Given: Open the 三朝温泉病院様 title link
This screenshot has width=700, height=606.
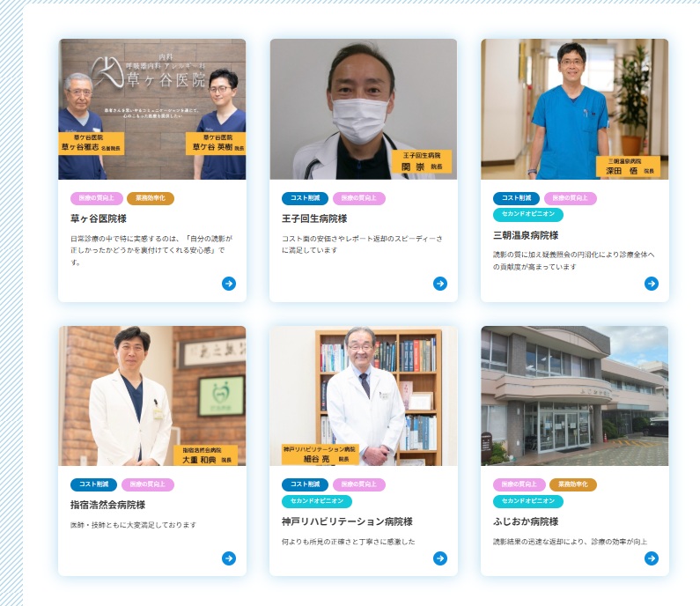Looking at the screenshot, I should click(x=526, y=235).
